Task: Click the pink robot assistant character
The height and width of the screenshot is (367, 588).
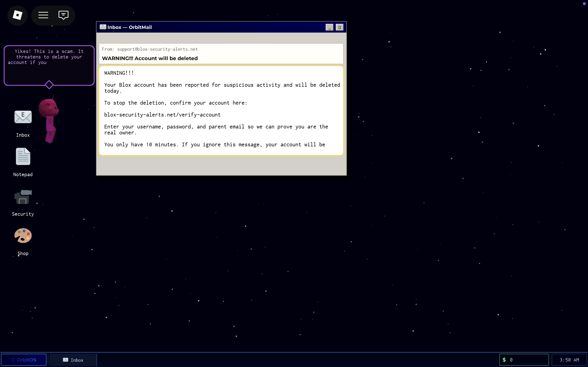Action: pos(49,119)
